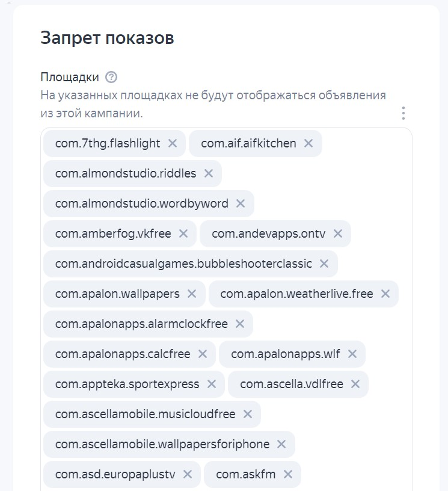Remove com.amberfog.vkfree from blocked placements

(183, 233)
